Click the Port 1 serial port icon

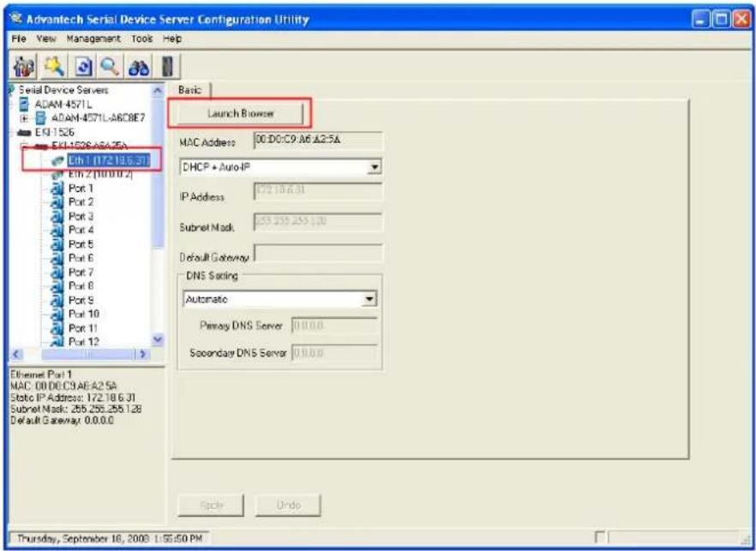(x=57, y=188)
